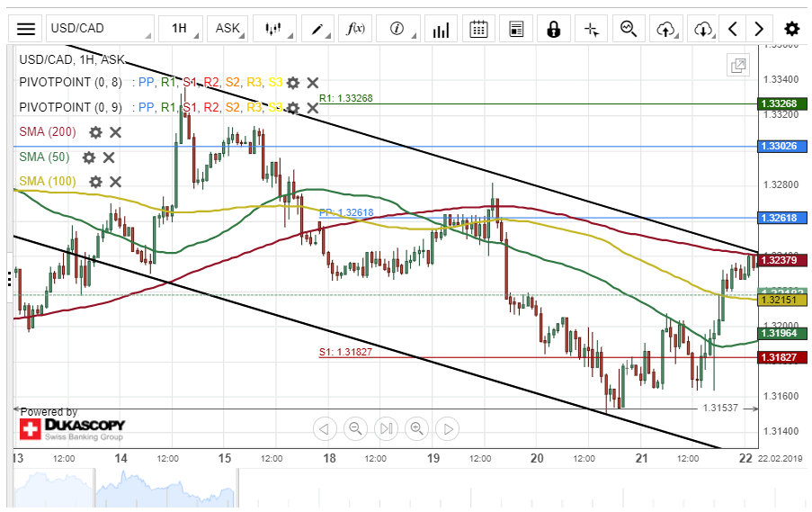The image size is (812, 512).
Task: Click the right arrow toolbar button
Action: click(x=759, y=29)
